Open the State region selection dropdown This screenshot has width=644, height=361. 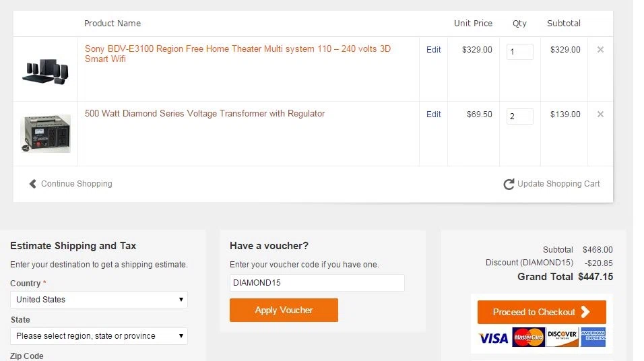(99, 336)
